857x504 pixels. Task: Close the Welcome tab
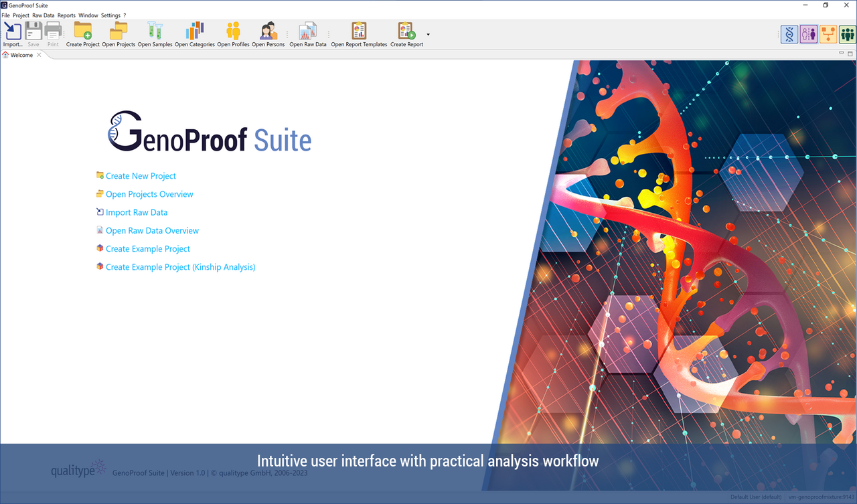point(39,55)
